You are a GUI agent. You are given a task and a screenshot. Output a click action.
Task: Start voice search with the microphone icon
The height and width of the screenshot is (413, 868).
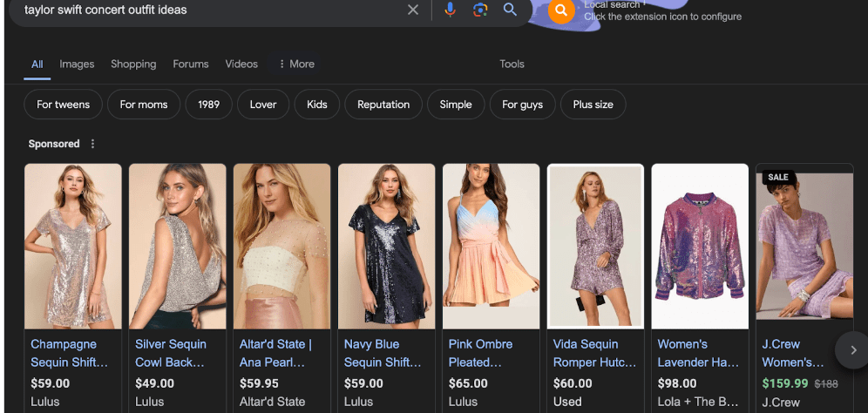tap(450, 10)
